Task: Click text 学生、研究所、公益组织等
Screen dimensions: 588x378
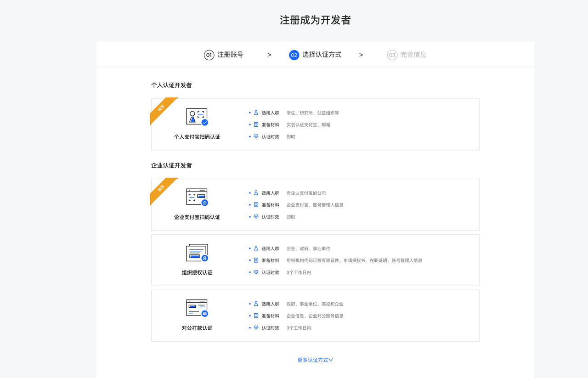Action: coord(313,113)
